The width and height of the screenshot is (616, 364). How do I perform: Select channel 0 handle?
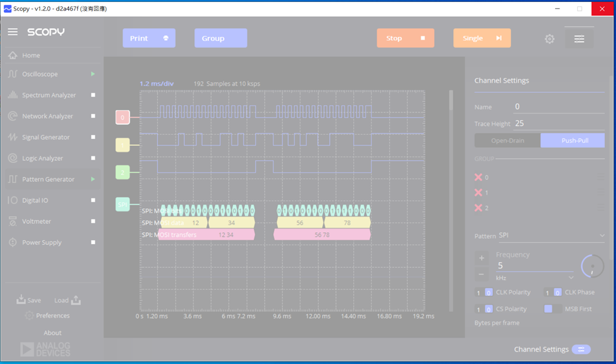[x=123, y=117]
